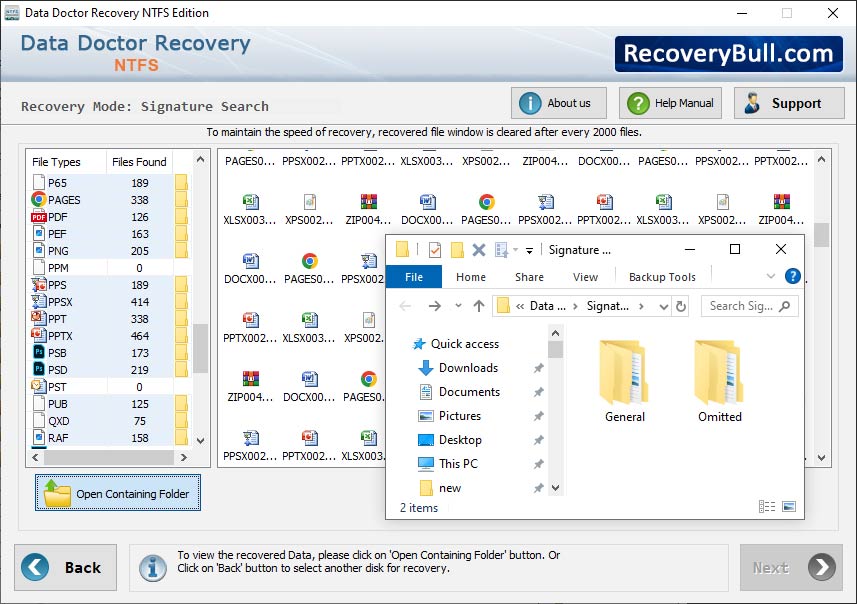Screen dimensions: 857x604
Task: Go up one folder level in Explorer
Action: (x=479, y=306)
